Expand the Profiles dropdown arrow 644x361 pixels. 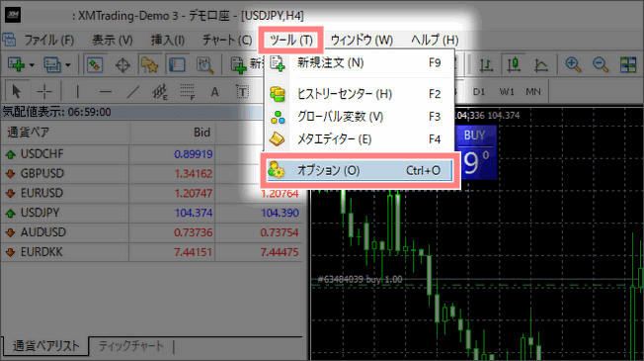point(68,65)
